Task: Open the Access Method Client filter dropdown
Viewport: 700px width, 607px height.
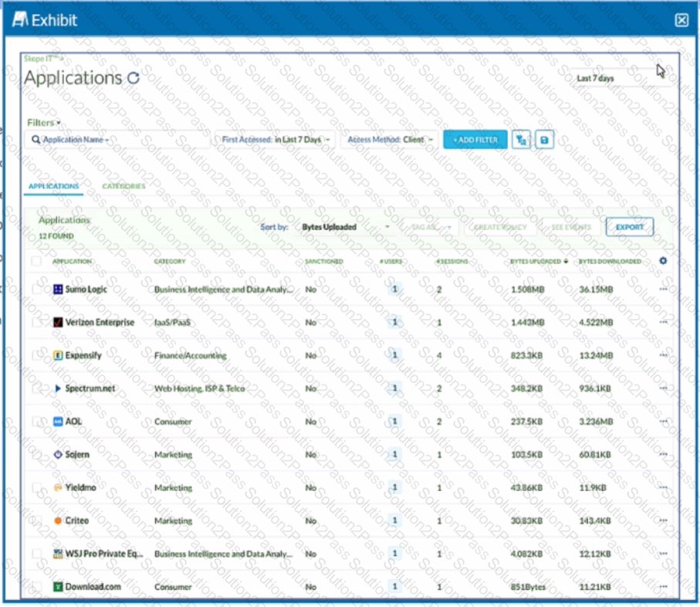Action: (x=390, y=140)
